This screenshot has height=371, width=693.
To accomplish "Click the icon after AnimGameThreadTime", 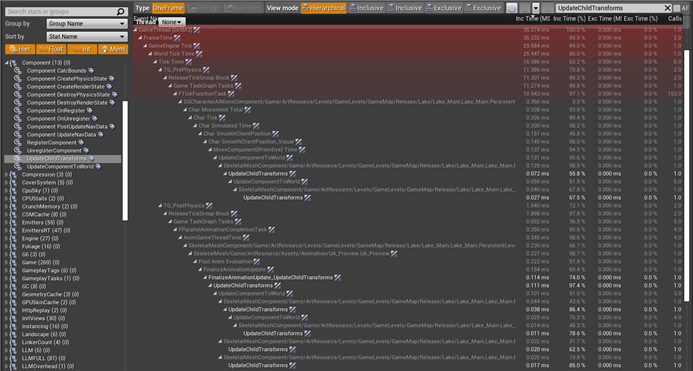I will pyautogui.click(x=246, y=237).
